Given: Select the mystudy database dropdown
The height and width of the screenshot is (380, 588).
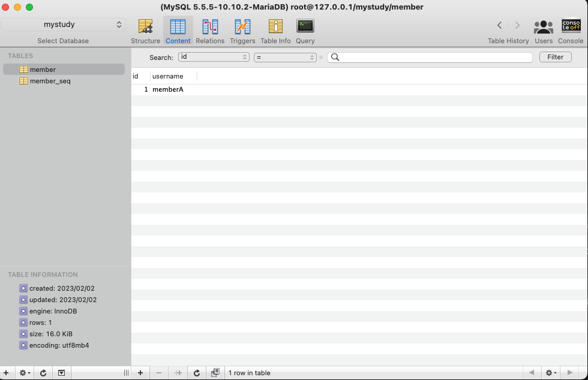Looking at the screenshot, I should [x=63, y=25].
